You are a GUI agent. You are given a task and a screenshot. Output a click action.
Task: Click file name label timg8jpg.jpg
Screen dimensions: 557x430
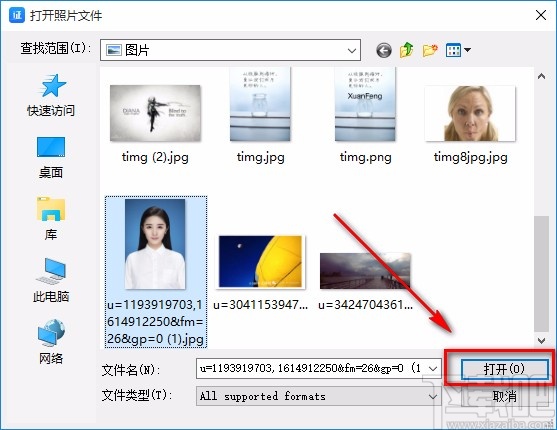[470, 157]
